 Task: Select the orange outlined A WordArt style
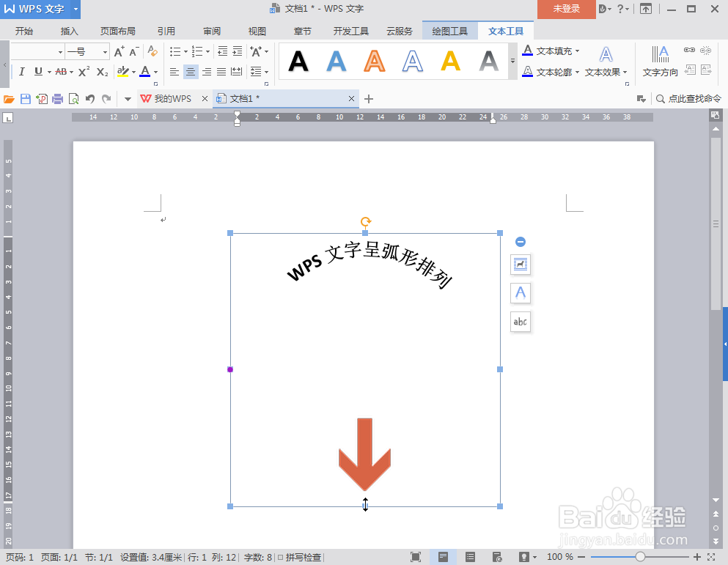click(x=374, y=61)
